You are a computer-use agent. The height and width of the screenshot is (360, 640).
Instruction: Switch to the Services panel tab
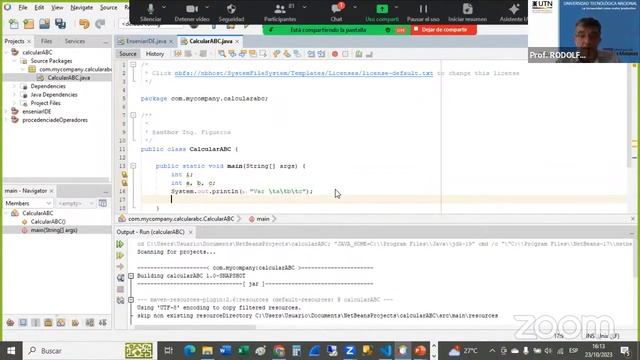[x=75, y=41]
